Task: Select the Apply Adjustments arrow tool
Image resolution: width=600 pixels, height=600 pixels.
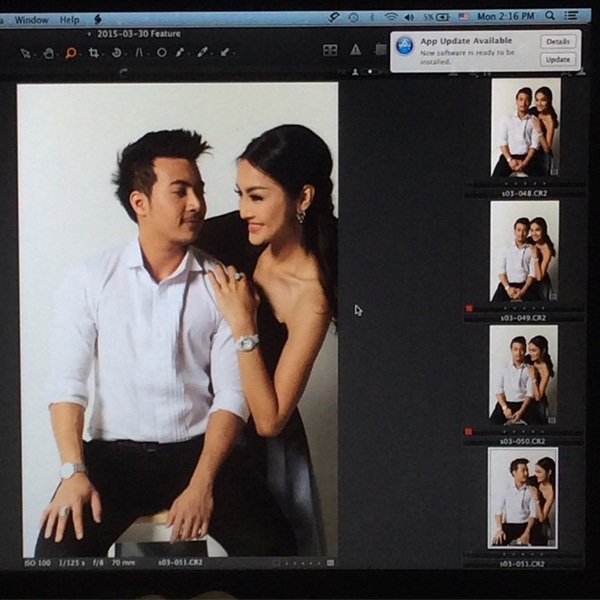Action: click(225, 52)
